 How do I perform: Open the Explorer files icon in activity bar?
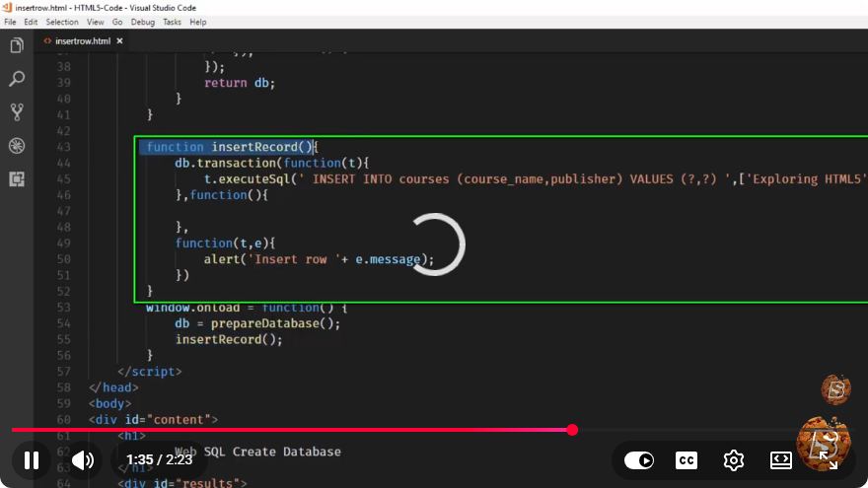(x=17, y=45)
